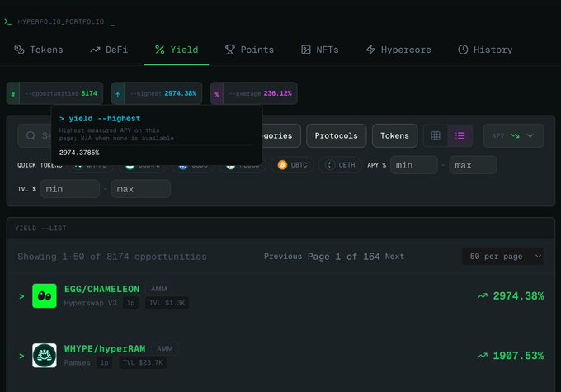
Task: Open the APY sort dropdown
Action: 513,135
